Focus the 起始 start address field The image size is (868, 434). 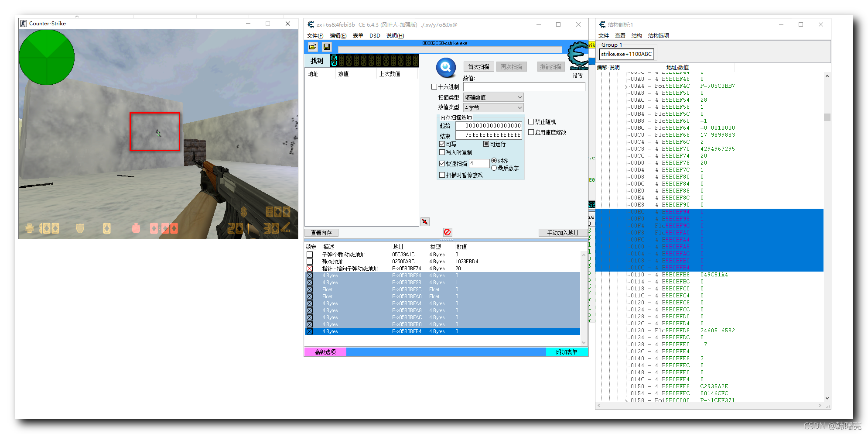[x=489, y=126]
